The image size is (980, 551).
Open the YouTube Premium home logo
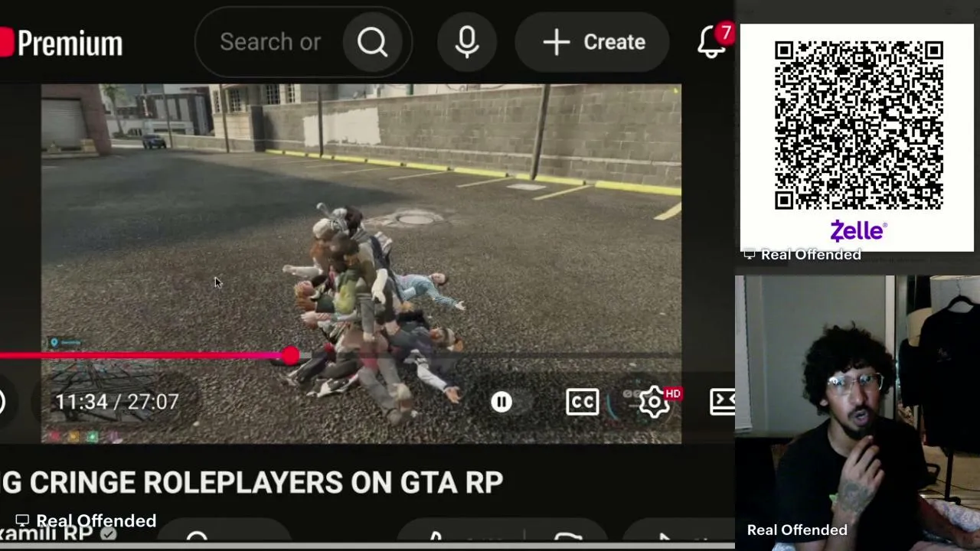click(61, 43)
